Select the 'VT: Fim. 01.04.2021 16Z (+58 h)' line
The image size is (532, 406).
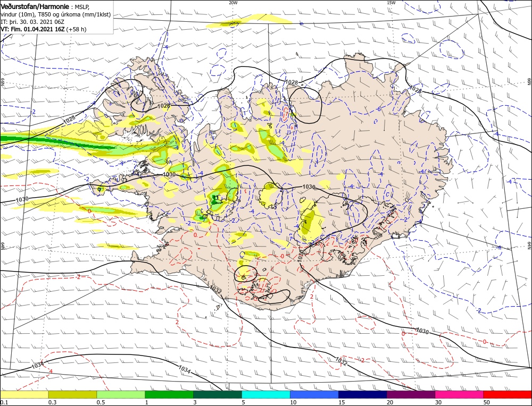point(44,29)
